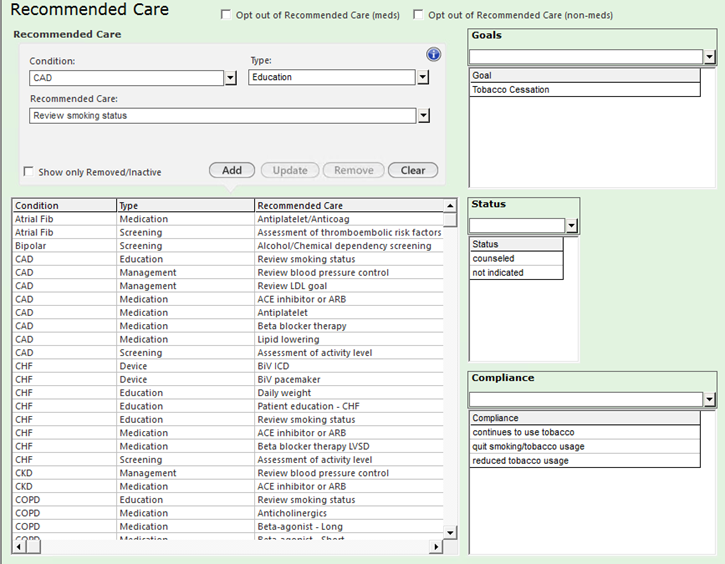Image resolution: width=725 pixels, height=564 pixels.
Task: Click the Add button
Action: point(232,170)
